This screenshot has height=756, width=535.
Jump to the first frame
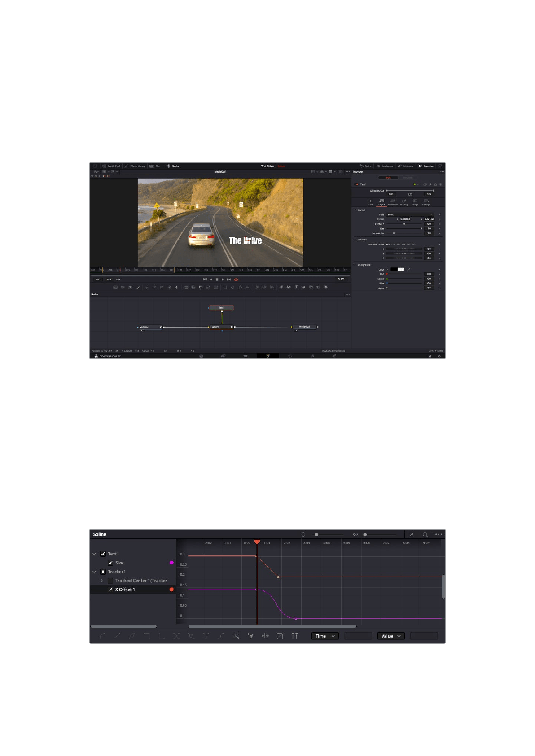[205, 279]
